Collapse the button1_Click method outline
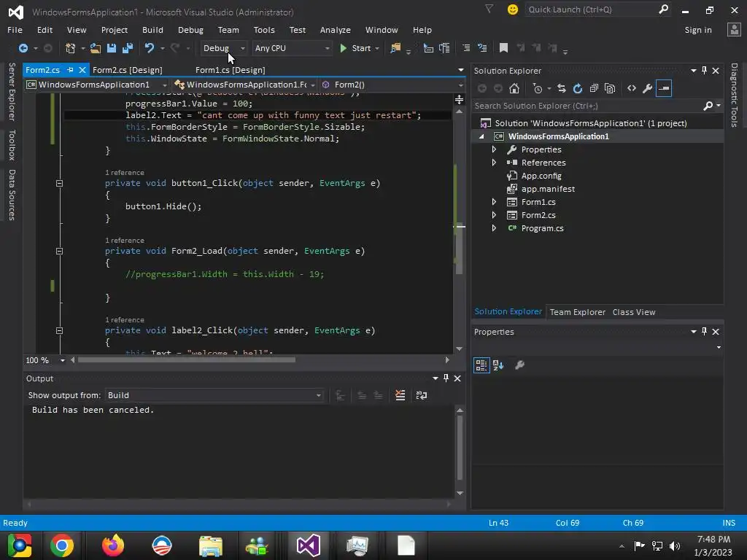The height and width of the screenshot is (560, 747). pyautogui.click(x=60, y=183)
